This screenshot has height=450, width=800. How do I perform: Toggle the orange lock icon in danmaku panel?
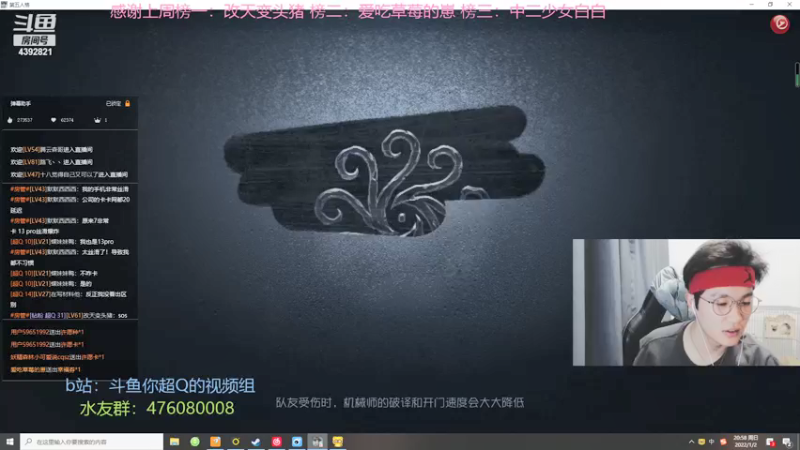(x=128, y=104)
